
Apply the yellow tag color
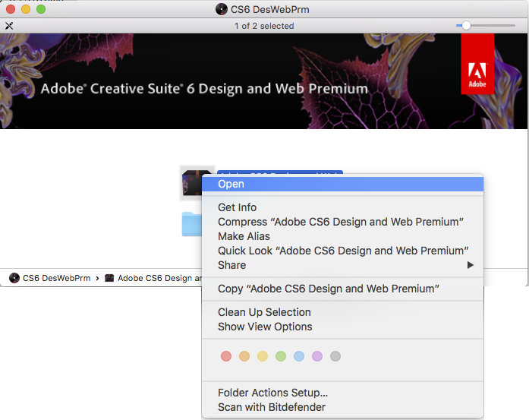tap(263, 356)
